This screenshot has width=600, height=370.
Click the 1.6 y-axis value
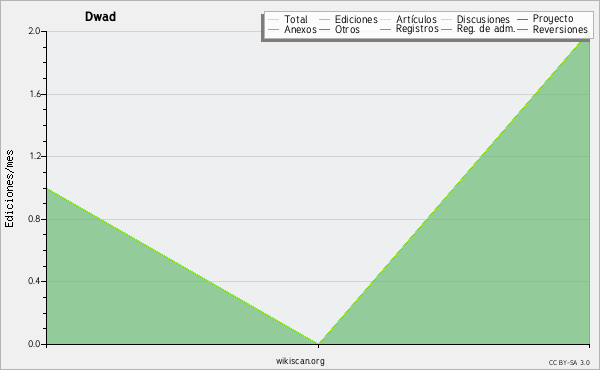pyautogui.click(x=34, y=94)
